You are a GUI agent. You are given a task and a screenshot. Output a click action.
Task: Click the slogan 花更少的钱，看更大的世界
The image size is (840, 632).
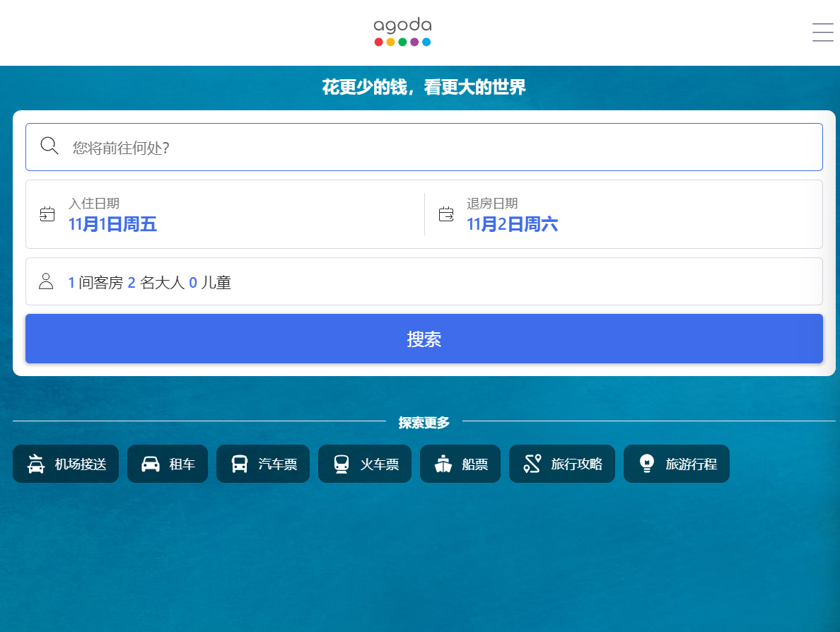coord(424,87)
